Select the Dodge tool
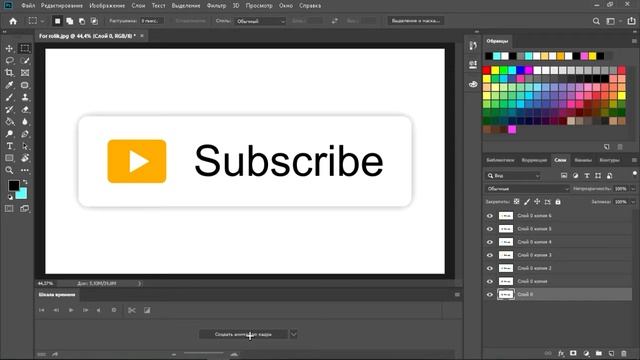Viewport: 640px width, 360px height. tap(9, 134)
